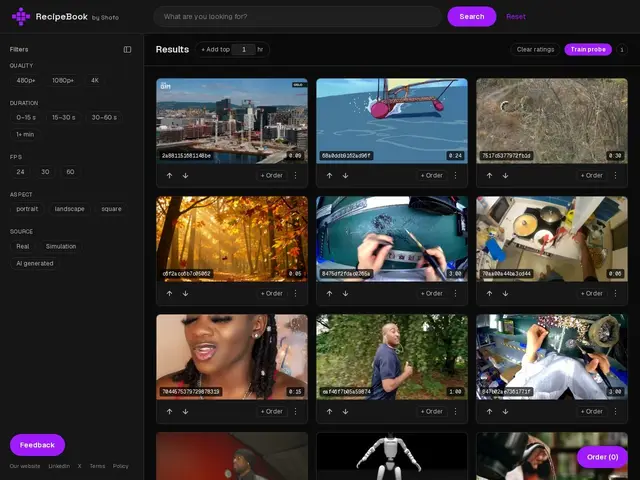
Task: Open the Terms footer link
Action: tap(97, 466)
